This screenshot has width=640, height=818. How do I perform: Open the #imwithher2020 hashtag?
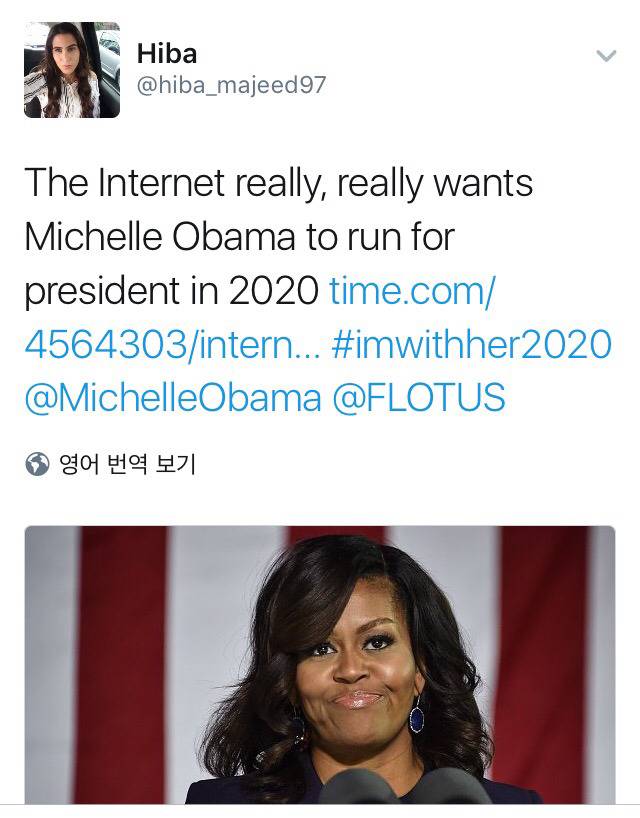coord(468,345)
